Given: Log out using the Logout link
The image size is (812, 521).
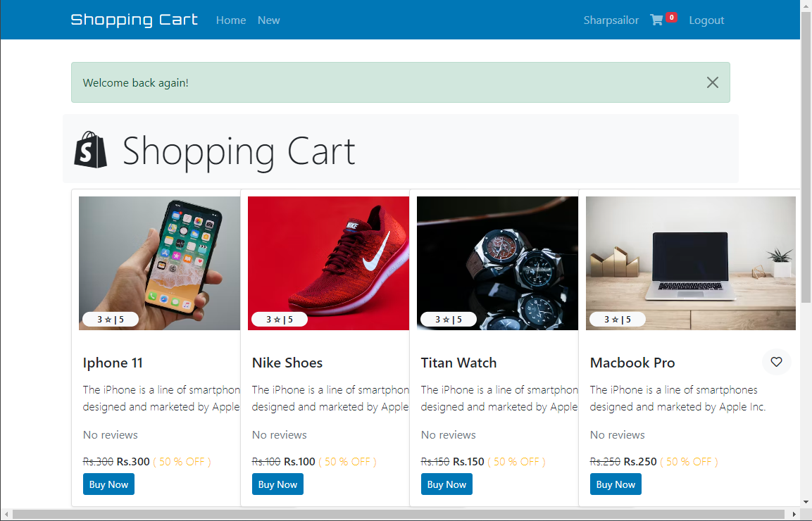Looking at the screenshot, I should [x=706, y=20].
